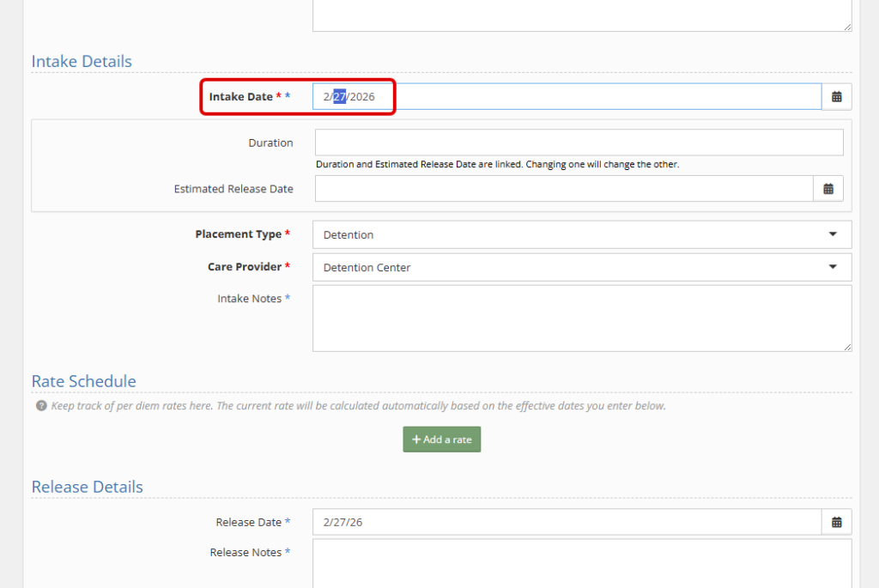Click into the Duration field
The height and width of the screenshot is (588, 879).
pos(579,142)
